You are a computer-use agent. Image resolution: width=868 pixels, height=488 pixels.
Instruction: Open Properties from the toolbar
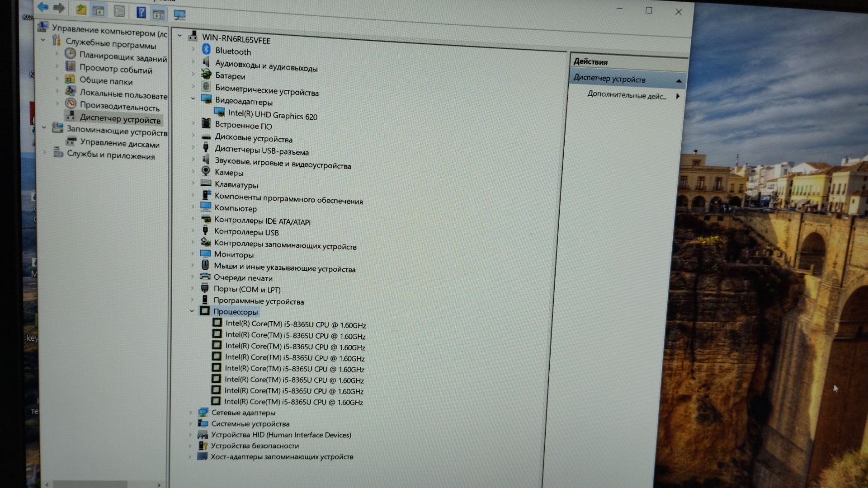pos(119,11)
